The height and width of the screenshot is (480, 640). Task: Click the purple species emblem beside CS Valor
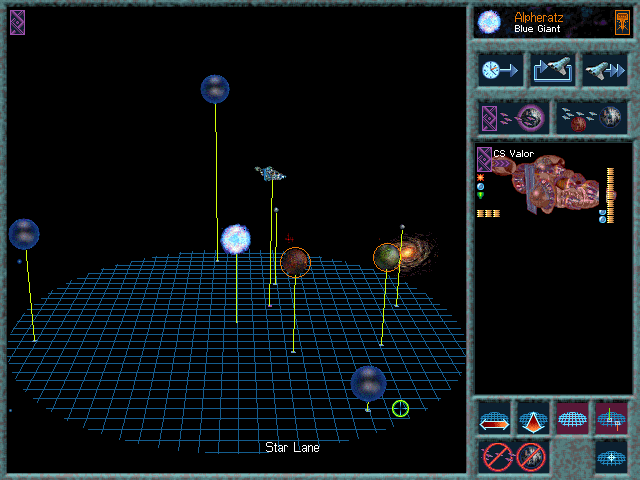point(484,159)
